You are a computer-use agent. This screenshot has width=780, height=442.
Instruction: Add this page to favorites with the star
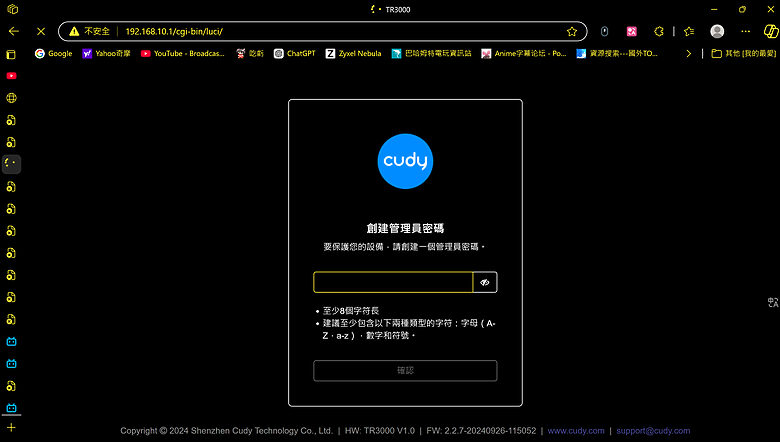(x=572, y=31)
